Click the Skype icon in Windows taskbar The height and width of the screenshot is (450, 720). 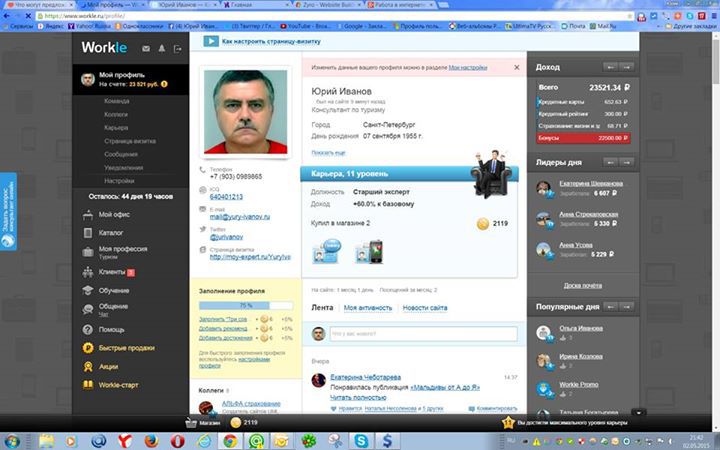coord(360,440)
